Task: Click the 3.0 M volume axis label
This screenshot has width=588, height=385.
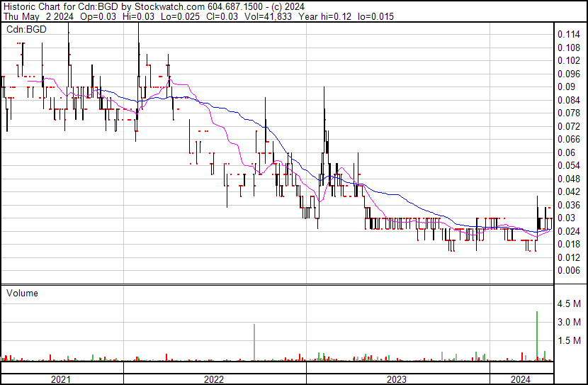Action: (569, 322)
